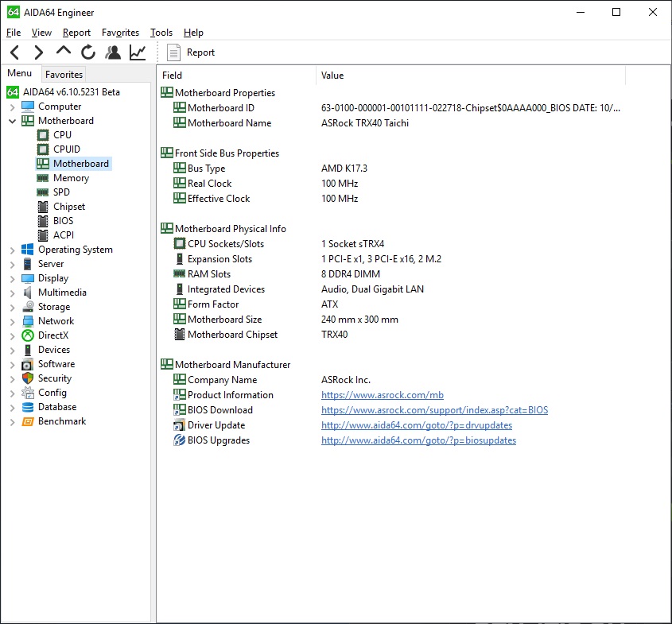Open the ASRock BIOS Download link
Screen dimensions: 672x624
click(x=434, y=410)
